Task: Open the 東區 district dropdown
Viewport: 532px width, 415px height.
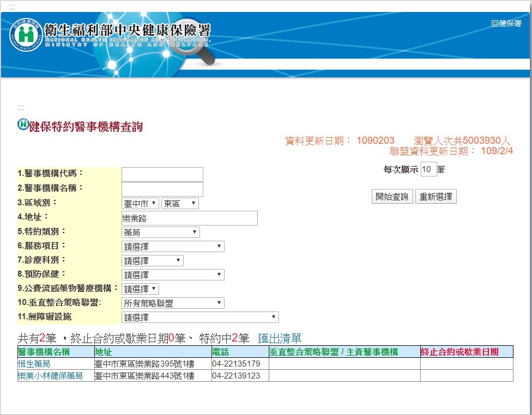Action: pyautogui.click(x=180, y=204)
